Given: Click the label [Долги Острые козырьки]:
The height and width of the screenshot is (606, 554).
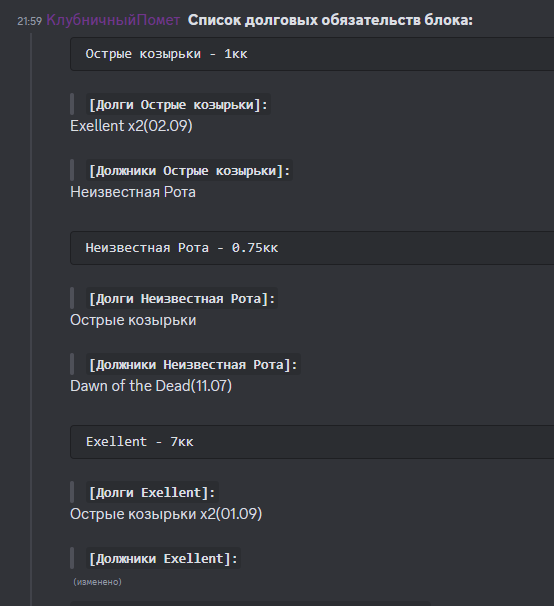Looking at the screenshot, I should tap(178, 105).
